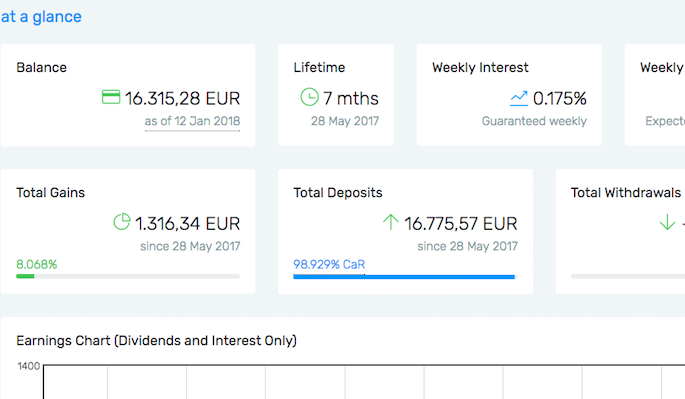The width and height of the screenshot is (685, 399).
Task: Click the Total Withdrawals card title
Action: (x=626, y=193)
